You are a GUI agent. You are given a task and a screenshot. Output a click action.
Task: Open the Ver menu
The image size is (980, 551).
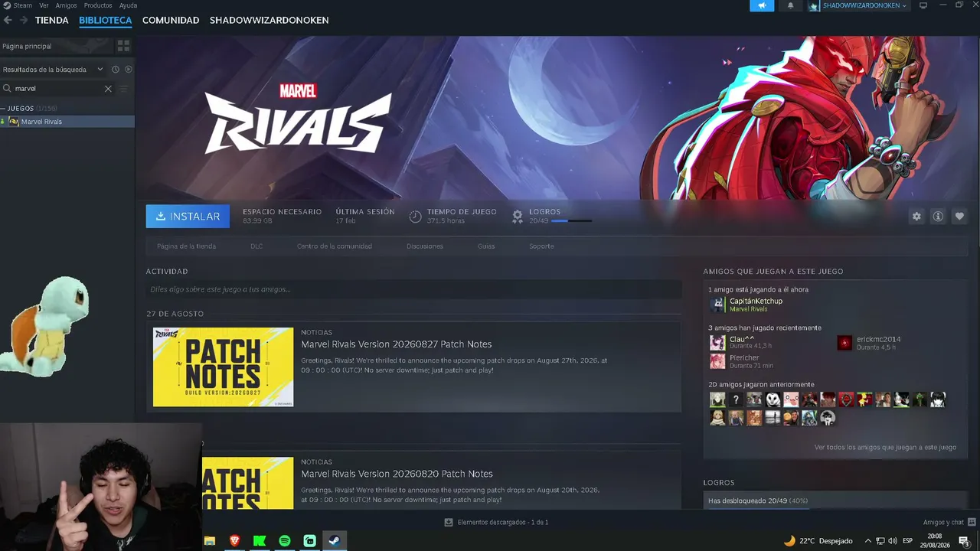point(44,5)
